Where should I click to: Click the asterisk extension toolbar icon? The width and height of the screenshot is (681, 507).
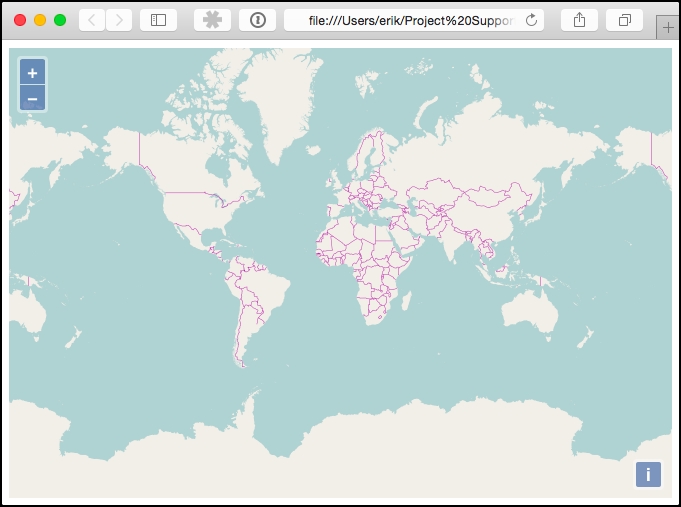click(212, 20)
